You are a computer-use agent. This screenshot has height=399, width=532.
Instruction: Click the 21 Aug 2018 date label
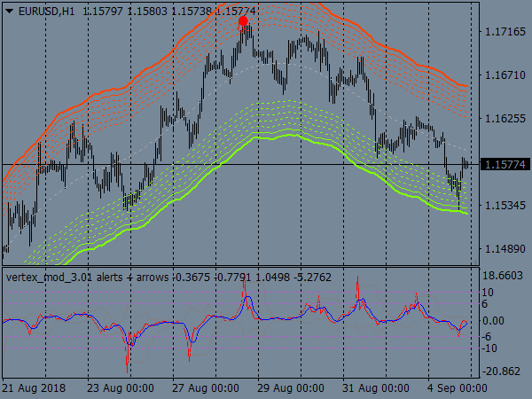(34, 388)
